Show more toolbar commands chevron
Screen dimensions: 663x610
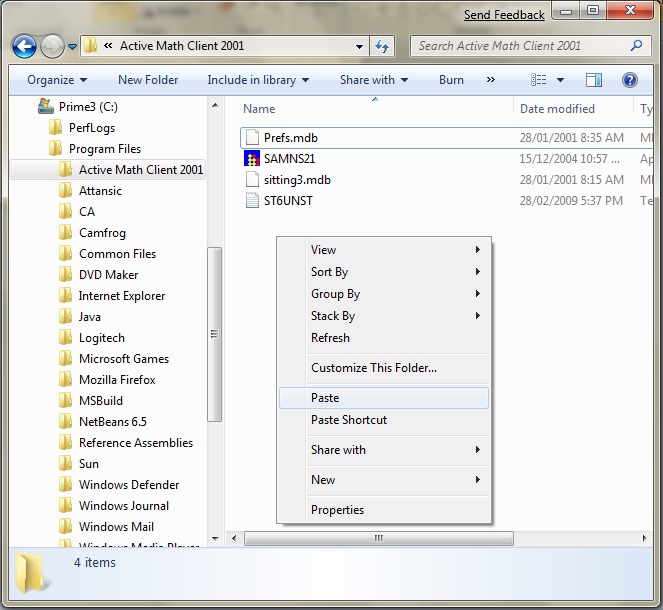pyautogui.click(x=490, y=79)
